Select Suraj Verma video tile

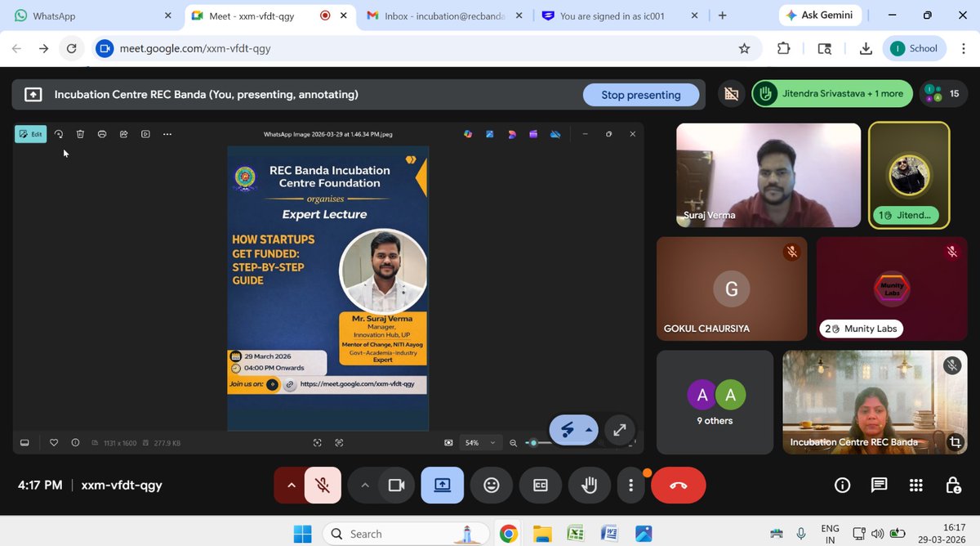point(769,175)
